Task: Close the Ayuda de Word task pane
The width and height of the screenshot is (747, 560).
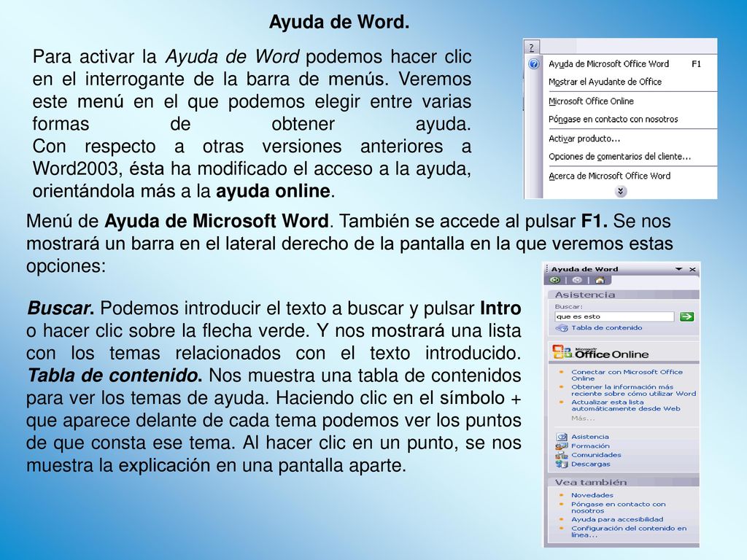Action: (x=693, y=270)
